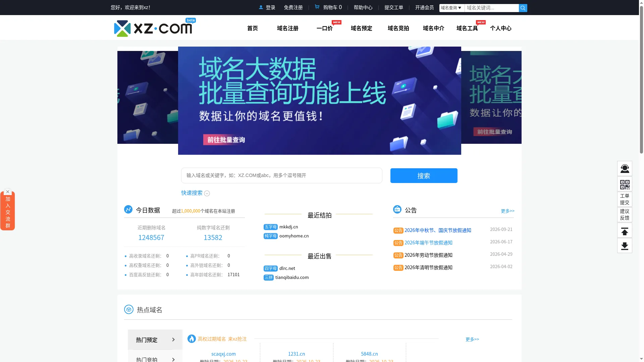Image resolution: width=644 pixels, height=362 pixels.
Task: Click the 公告 announcement icon
Action: [397, 209]
